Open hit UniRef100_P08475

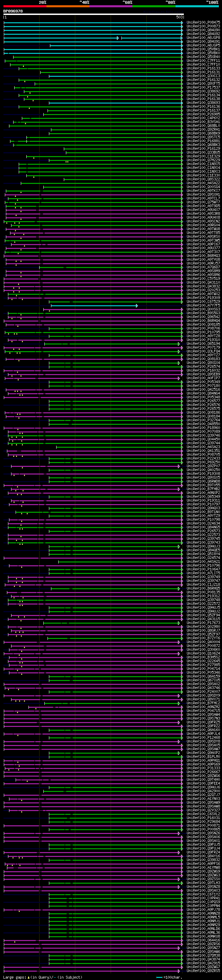click(x=203, y=23)
